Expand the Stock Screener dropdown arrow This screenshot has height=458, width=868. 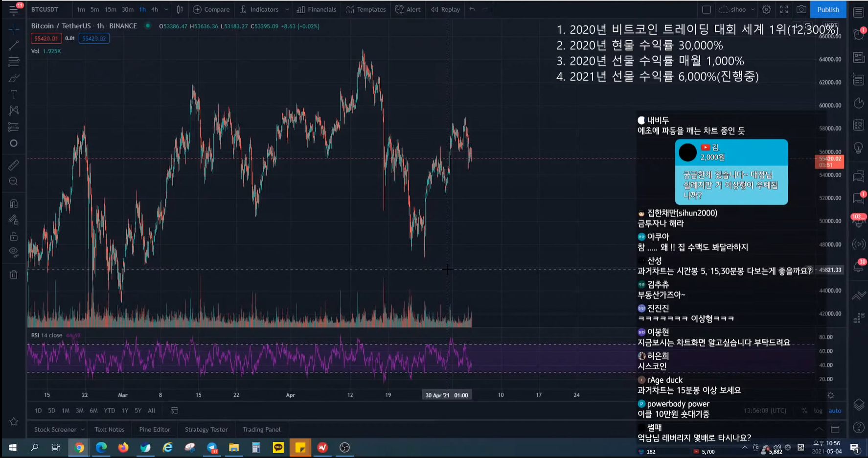click(x=83, y=430)
